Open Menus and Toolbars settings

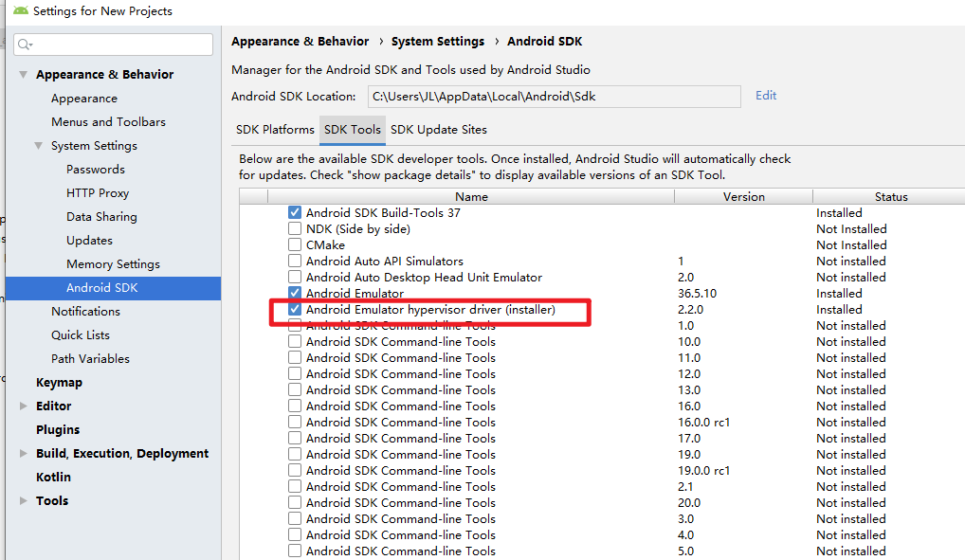tap(108, 122)
